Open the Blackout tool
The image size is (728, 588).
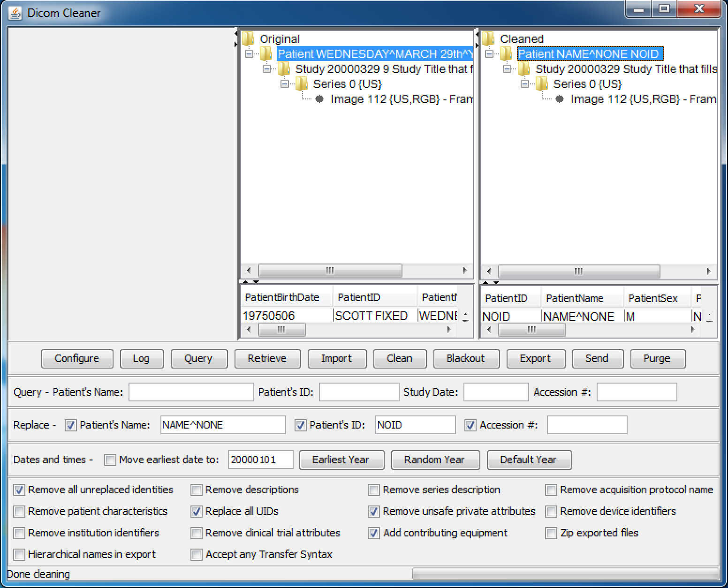tap(466, 359)
